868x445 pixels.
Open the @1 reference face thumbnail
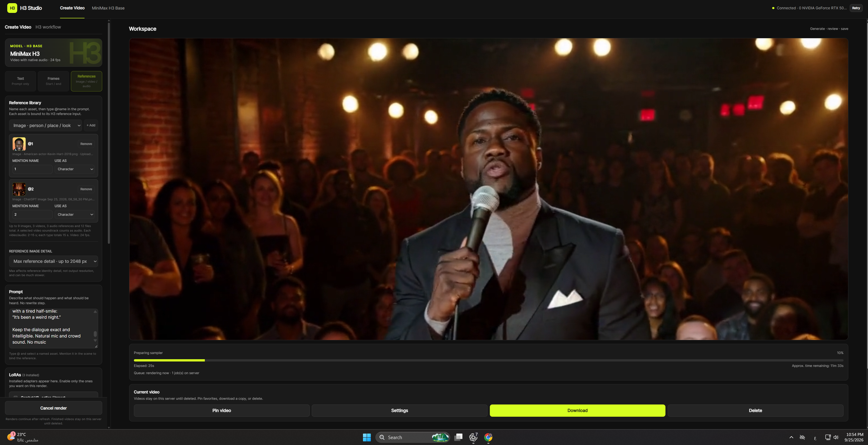(x=19, y=144)
